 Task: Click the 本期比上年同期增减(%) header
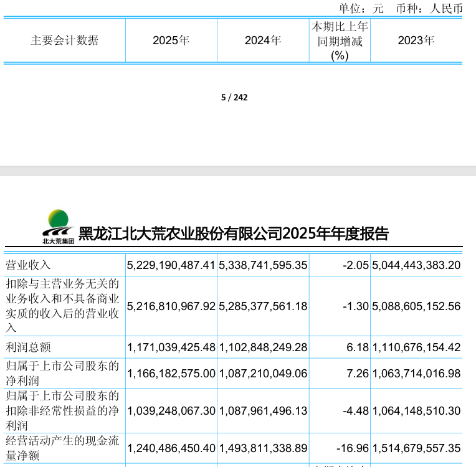coord(340,41)
